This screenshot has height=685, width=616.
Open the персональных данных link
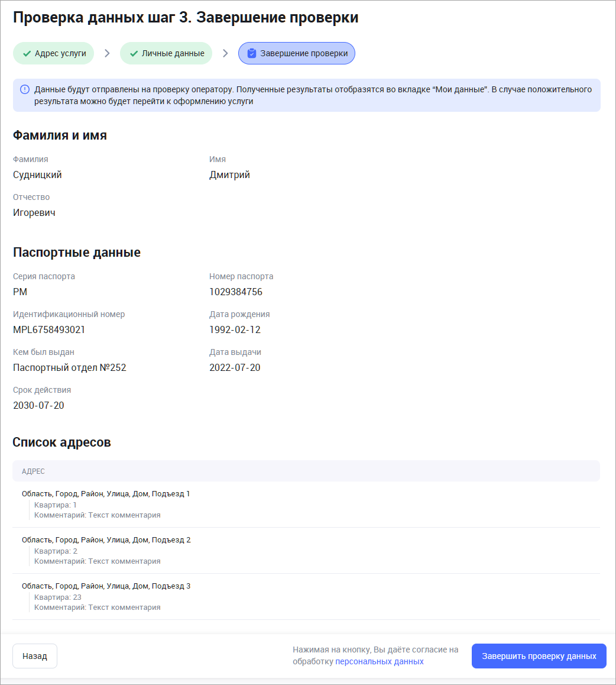(379, 661)
